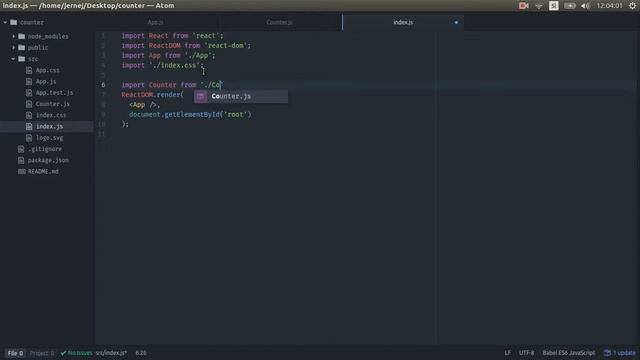This screenshot has height=360, width=640.
Task: Click the file icon beside package.json
Action: click(21, 160)
